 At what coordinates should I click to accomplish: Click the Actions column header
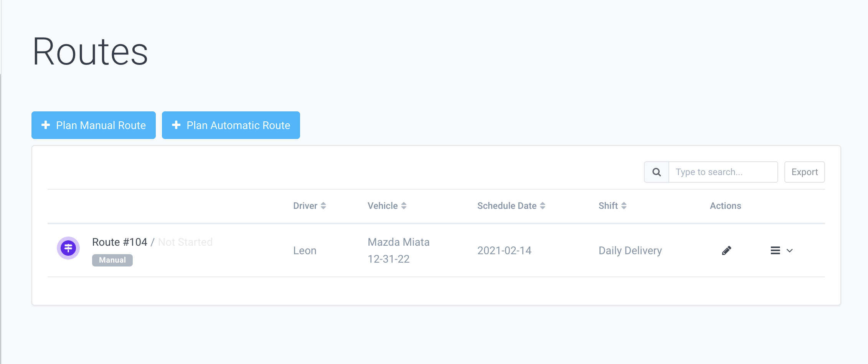(725, 206)
